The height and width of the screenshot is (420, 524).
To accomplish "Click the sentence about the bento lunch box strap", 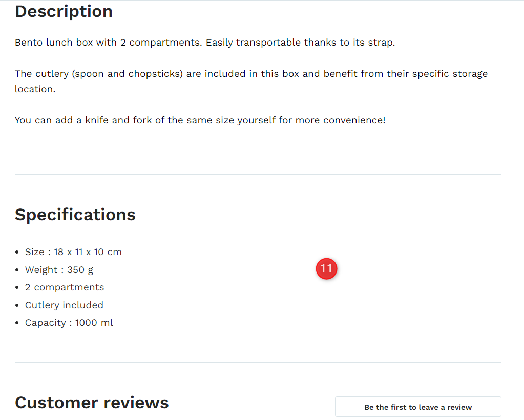I will [x=205, y=43].
